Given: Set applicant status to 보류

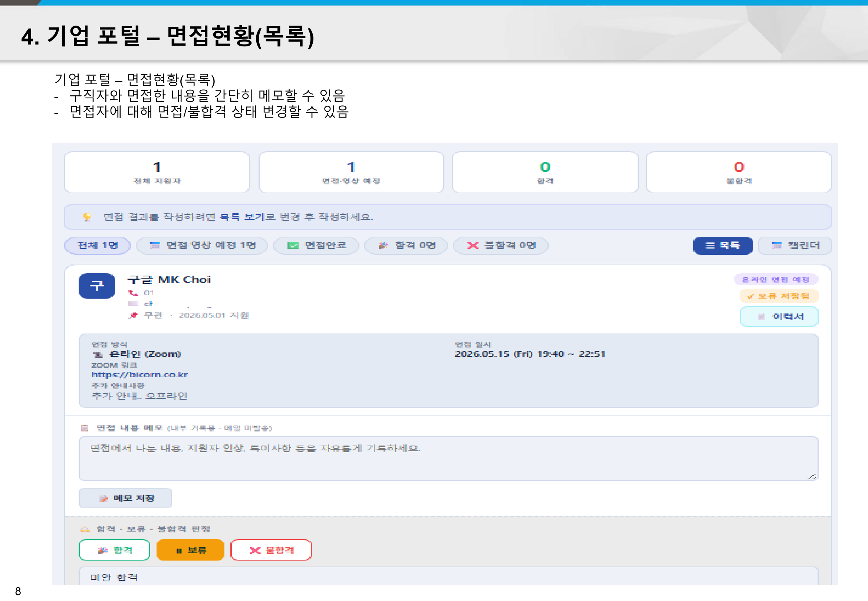Looking at the screenshot, I should [x=190, y=550].
